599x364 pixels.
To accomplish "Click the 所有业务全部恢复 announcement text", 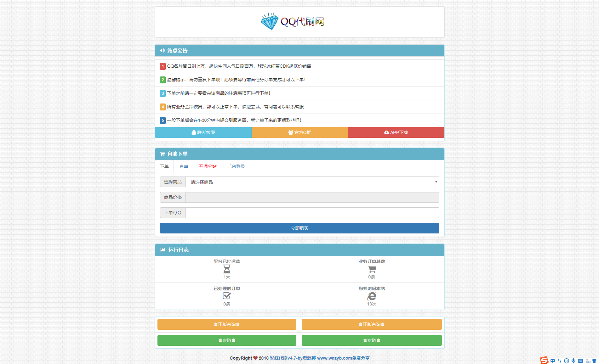I will tap(235, 107).
